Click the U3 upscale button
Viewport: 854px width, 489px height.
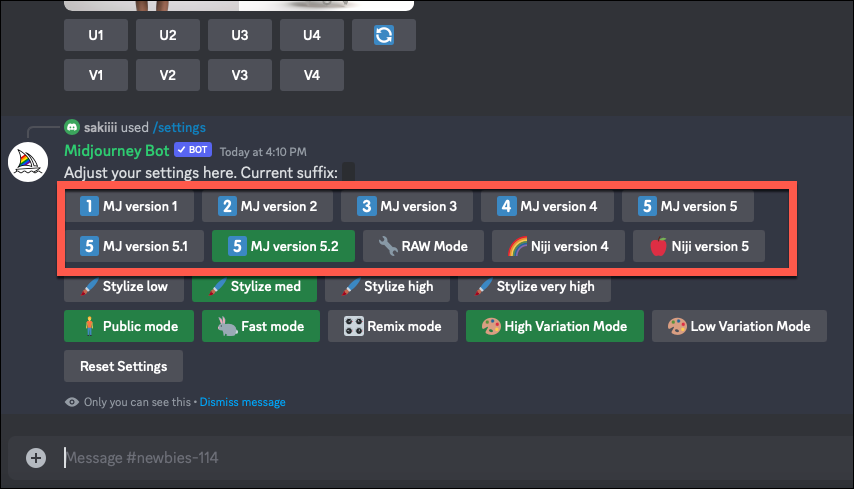pyautogui.click(x=240, y=35)
